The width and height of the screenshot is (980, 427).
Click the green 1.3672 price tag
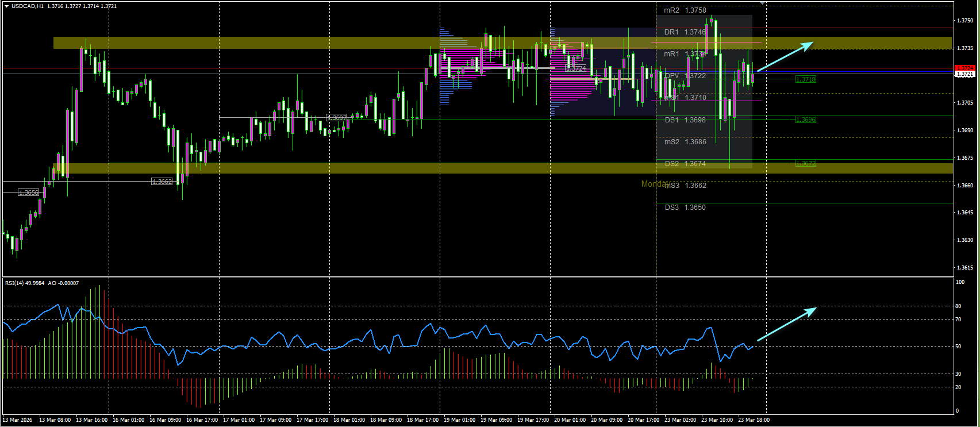tap(806, 163)
